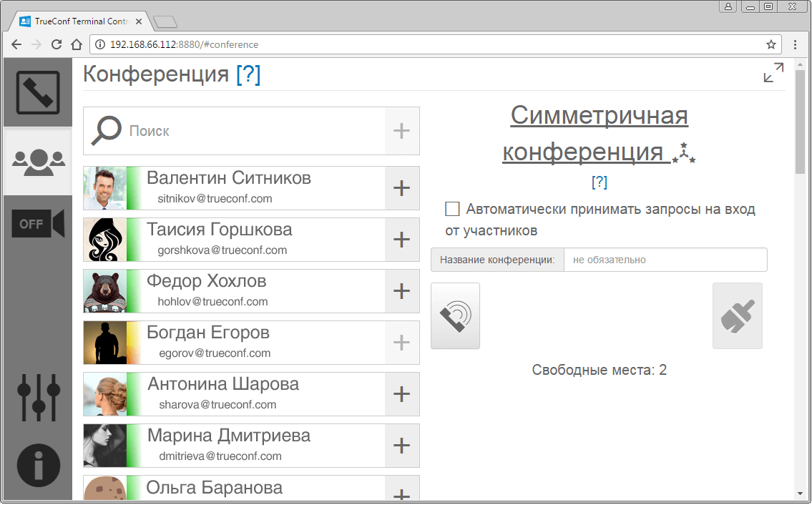Click the brush clear participants button
Image resolution: width=812 pixels, height=505 pixels.
[737, 316]
